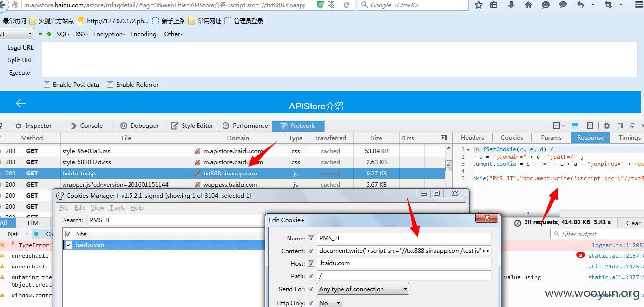Toggle the Name checkbox in Edit Cookie

(x=311, y=238)
